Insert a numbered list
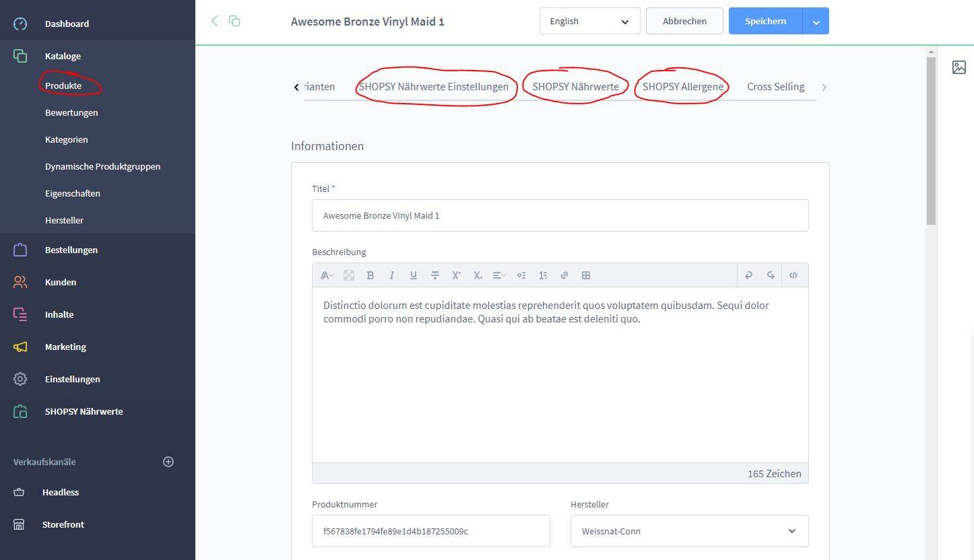The width and height of the screenshot is (974, 560). [543, 275]
